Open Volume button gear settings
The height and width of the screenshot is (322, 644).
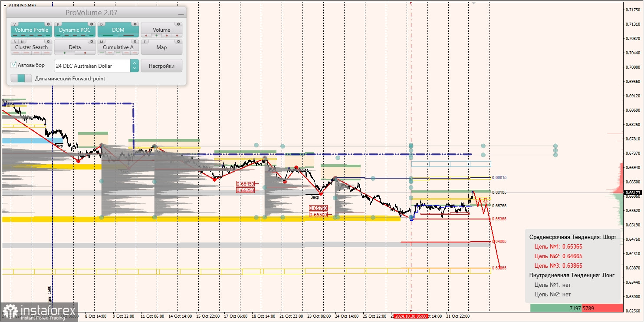[178, 24]
